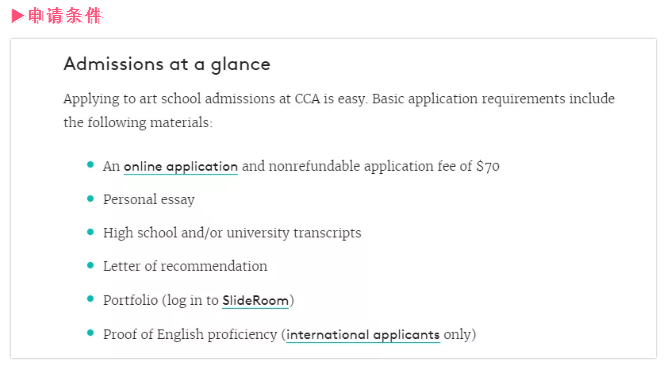Open the online application link

181,167
